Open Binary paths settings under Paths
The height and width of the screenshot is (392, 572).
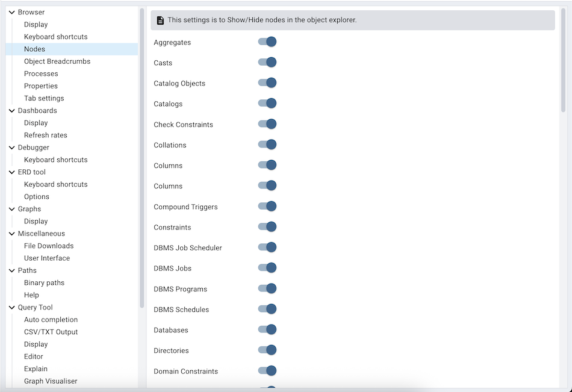[x=44, y=282]
